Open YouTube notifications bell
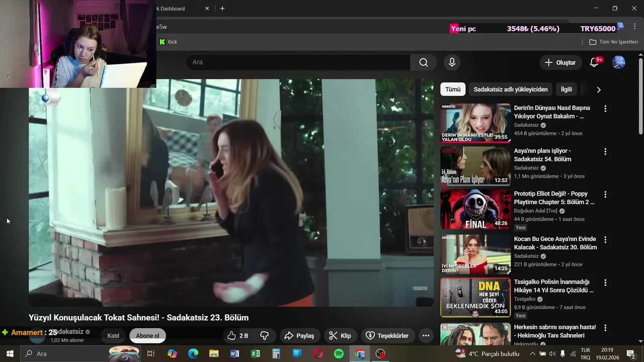 (594, 62)
